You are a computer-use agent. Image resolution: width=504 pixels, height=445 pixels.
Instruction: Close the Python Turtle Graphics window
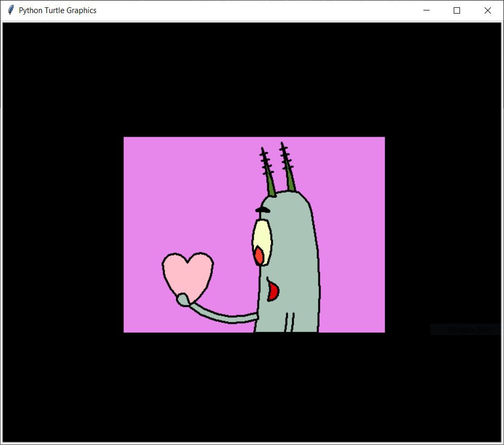487,10
